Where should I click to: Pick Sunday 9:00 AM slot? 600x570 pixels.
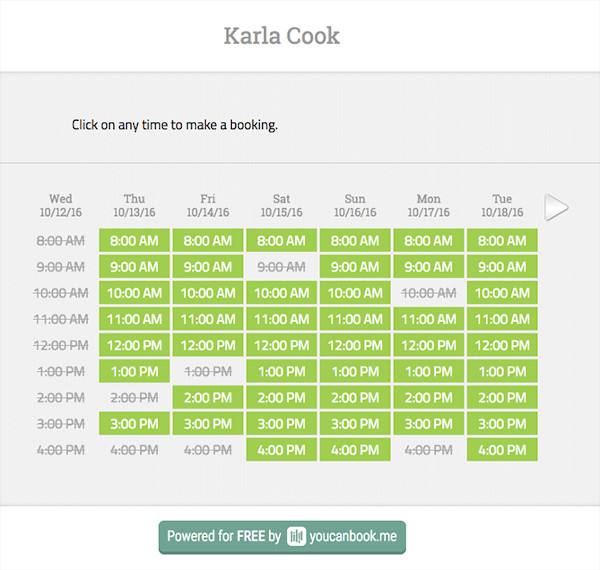pos(355,267)
